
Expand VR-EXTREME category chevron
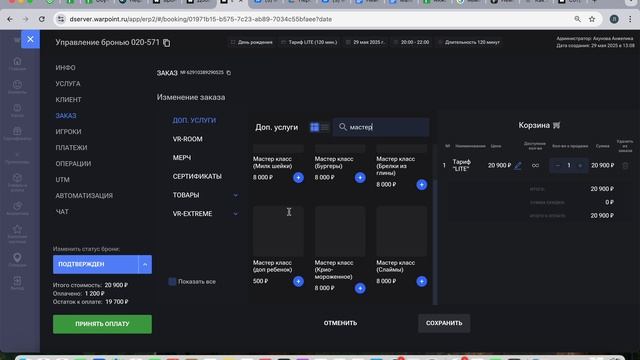coord(236,214)
